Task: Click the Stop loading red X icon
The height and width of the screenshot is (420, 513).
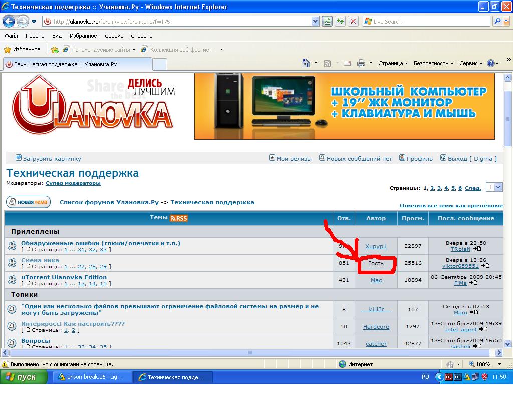Action: click(353, 22)
